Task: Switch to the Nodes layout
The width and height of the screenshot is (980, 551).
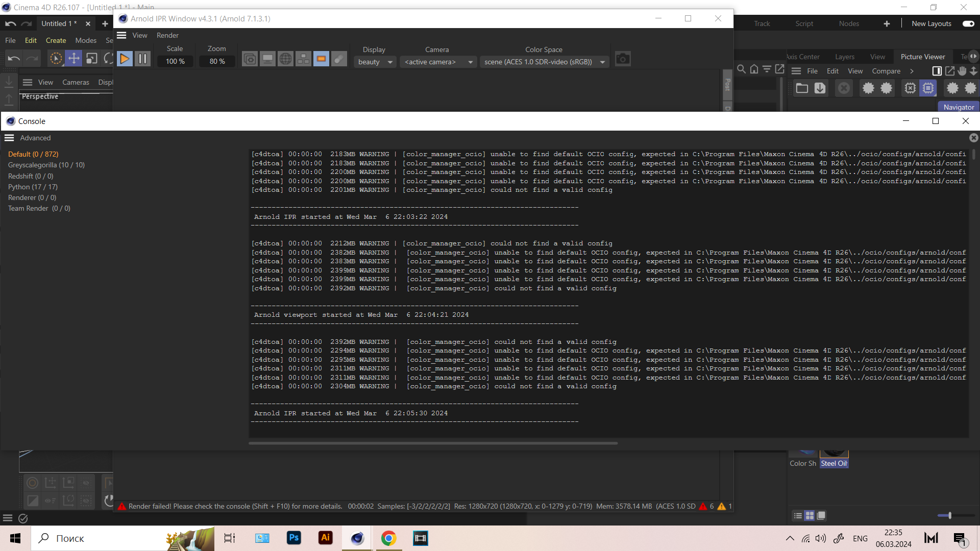Action: [849, 23]
